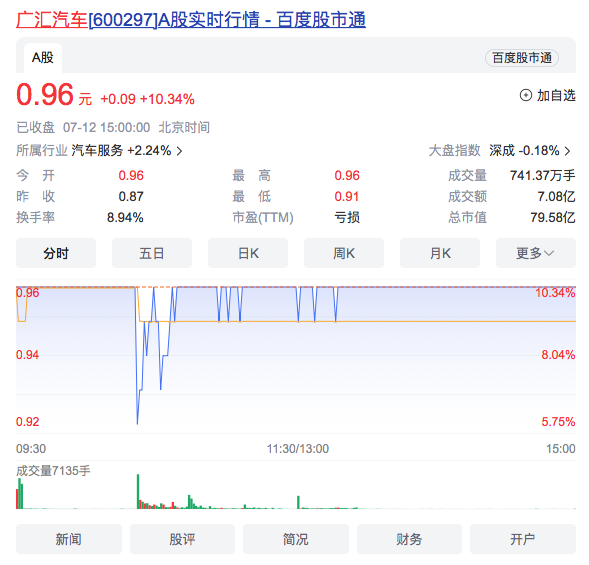
Task: Switch to the 月K chart tab
Action: pyautogui.click(x=440, y=253)
